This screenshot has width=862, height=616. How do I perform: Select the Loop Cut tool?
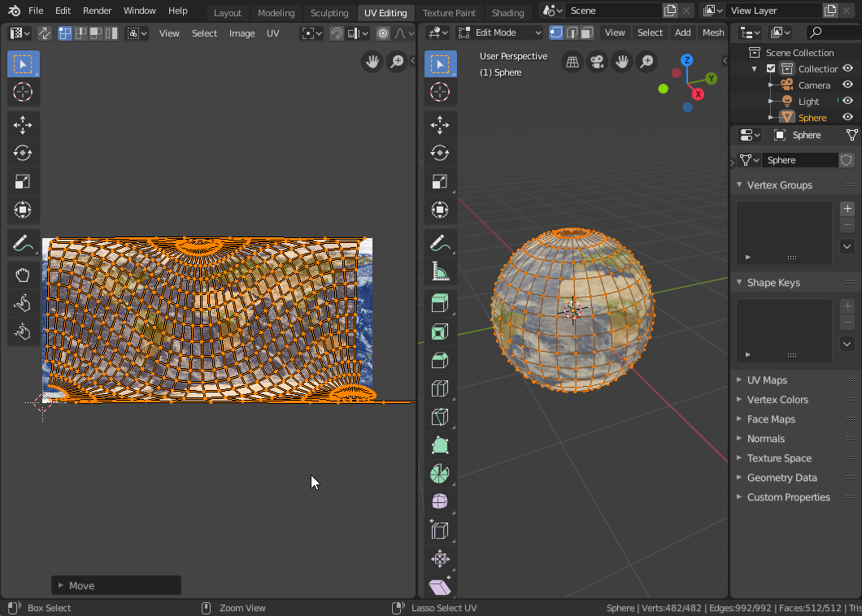click(440, 388)
